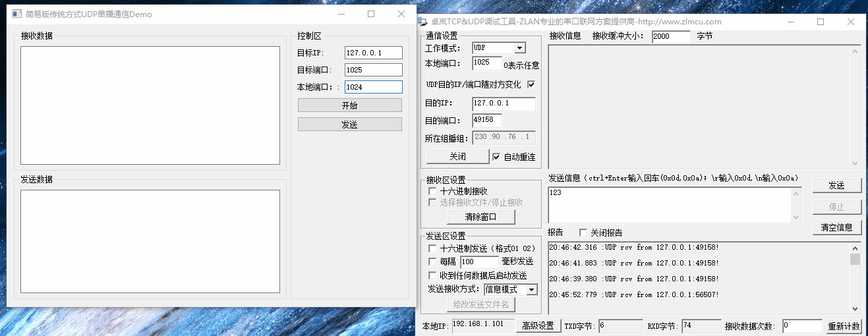Image resolution: width=868 pixels, height=336 pixels.
Task: Click the 接收数据 text area in Demo
Action: [x=150, y=105]
